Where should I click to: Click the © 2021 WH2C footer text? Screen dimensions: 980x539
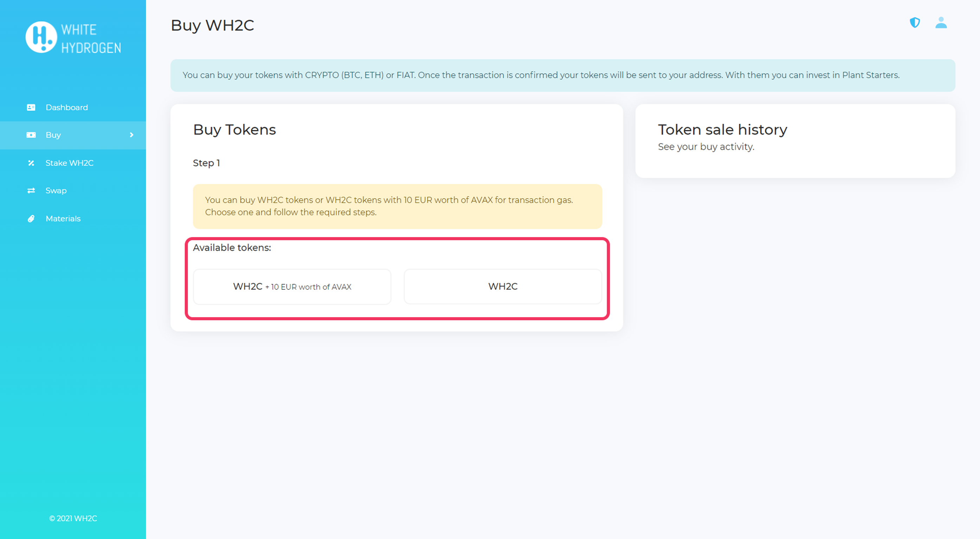[x=73, y=518]
